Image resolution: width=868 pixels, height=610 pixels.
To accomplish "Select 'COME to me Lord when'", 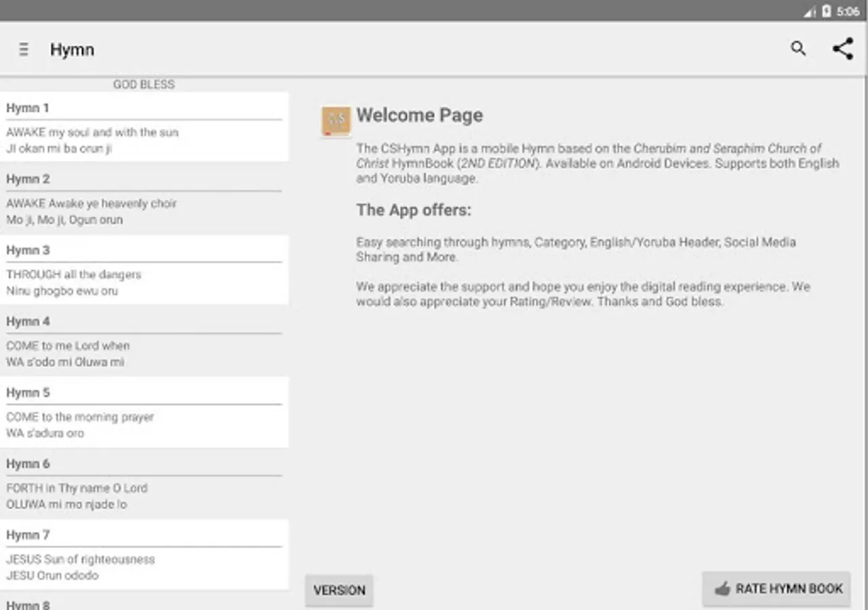I will click(68, 346).
